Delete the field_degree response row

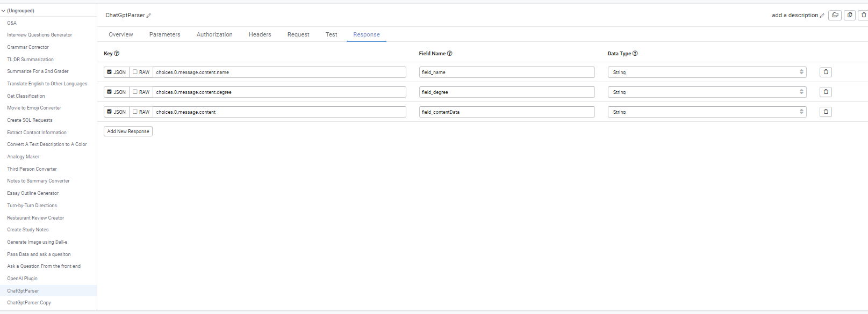(x=826, y=92)
